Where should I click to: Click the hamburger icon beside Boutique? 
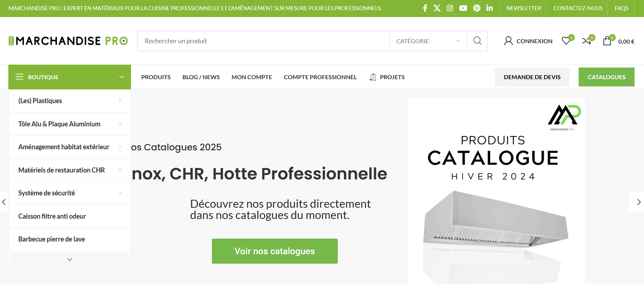(19, 77)
